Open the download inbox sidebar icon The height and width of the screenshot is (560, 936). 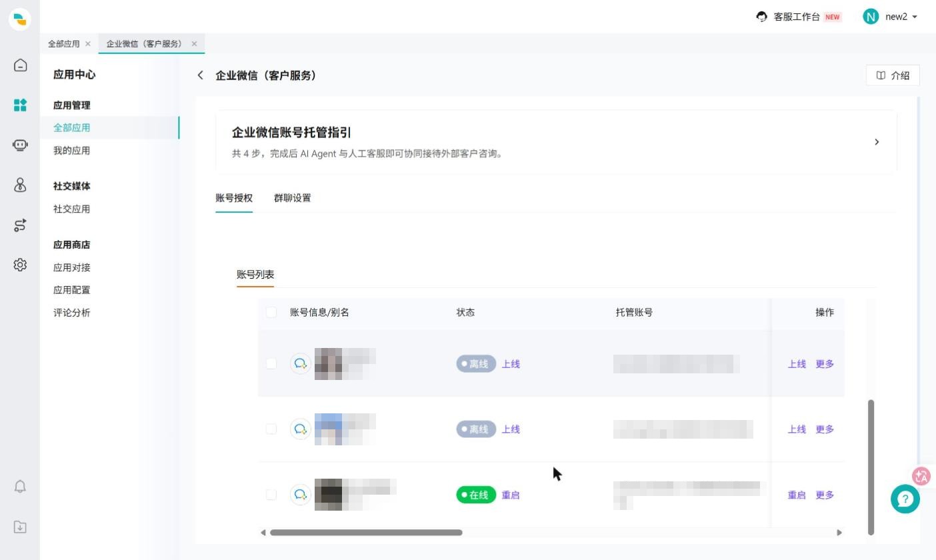[x=20, y=527]
